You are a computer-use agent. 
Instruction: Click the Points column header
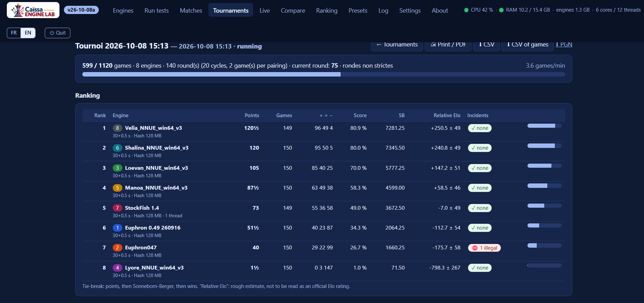(x=252, y=115)
